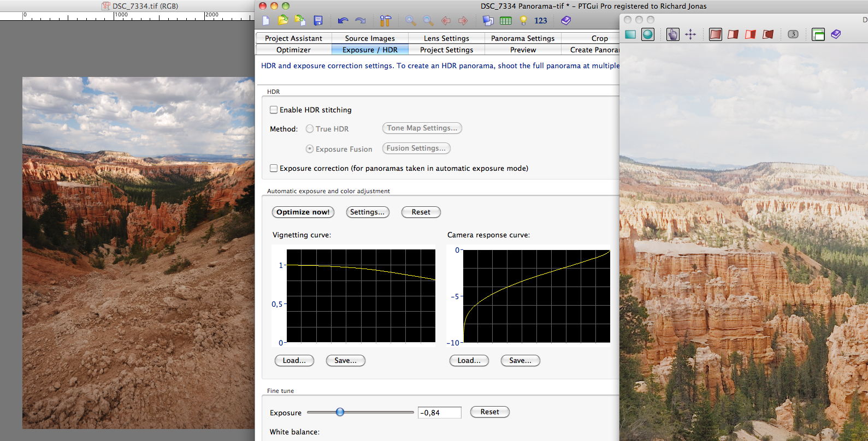Viewport: 868px width, 441px height.
Task: Tick the Exposure correction checkbox
Action: pos(274,168)
